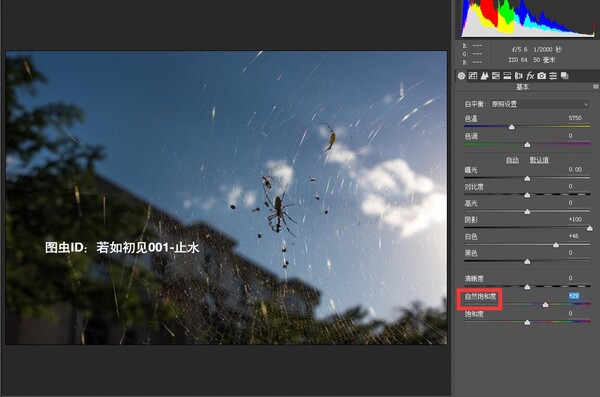Click the 色温 temperature slider handle
Viewport: 600px width, 397px height.
512,127
